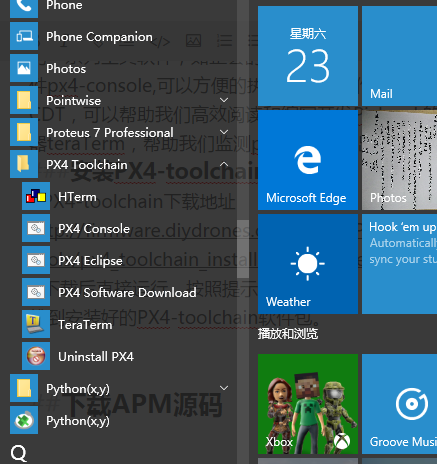
Task: Click the Proteus 7 Professional folder icon
Action: 24,132
